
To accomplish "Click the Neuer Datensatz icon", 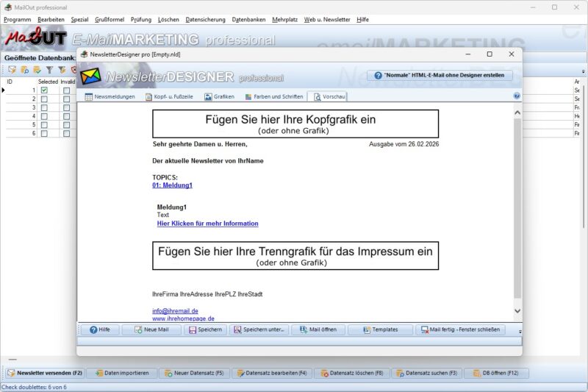I will [x=168, y=373].
